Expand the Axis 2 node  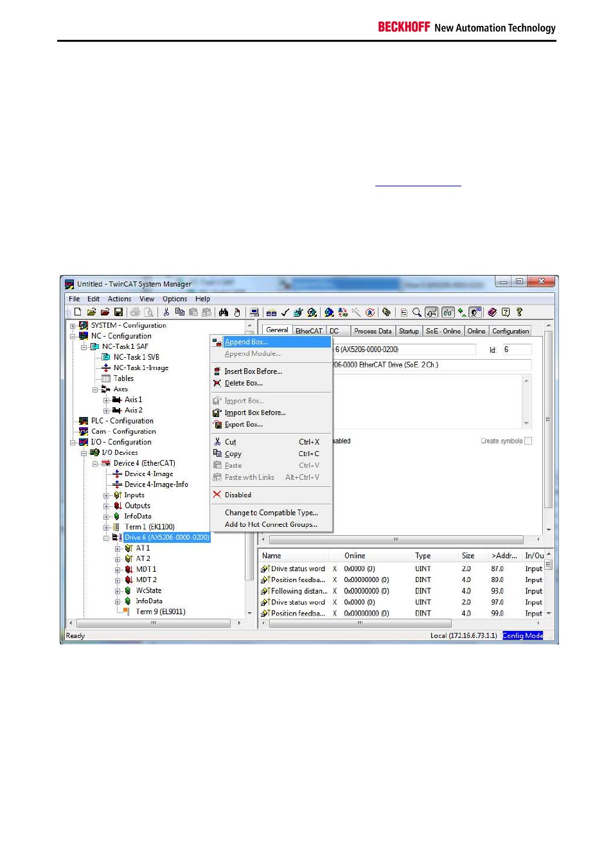pyautogui.click(x=106, y=411)
